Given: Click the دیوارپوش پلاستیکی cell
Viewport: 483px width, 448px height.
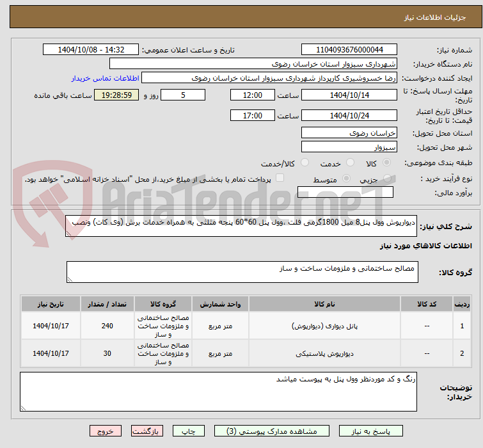Looking at the screenshot, I should tap(324, 353).
